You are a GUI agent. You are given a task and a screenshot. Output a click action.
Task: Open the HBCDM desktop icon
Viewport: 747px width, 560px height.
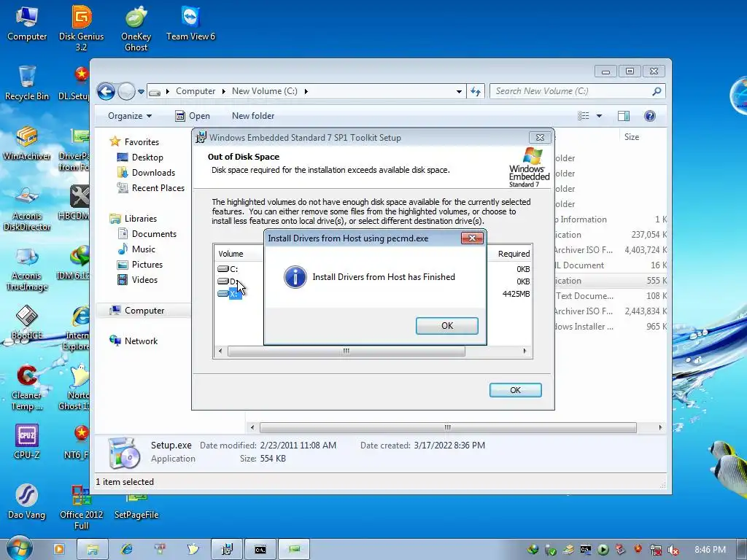(75, 203)
